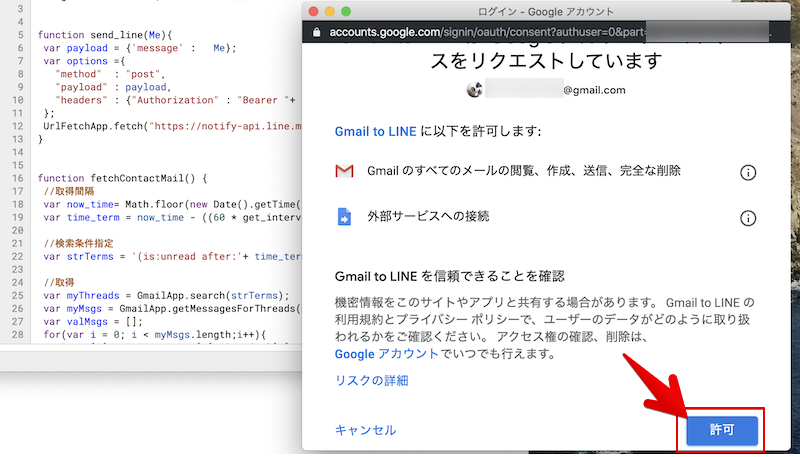
Task: Click the blue external service document icon
Action: 345,217
